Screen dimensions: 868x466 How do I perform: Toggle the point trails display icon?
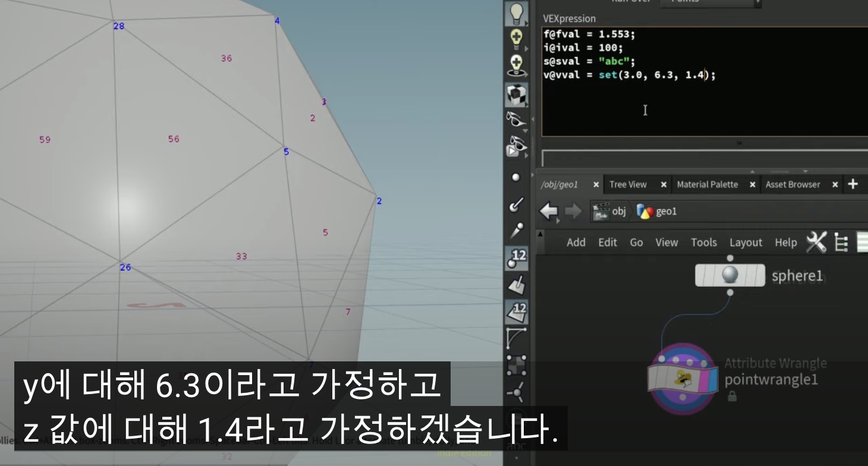tap(516, 231)
